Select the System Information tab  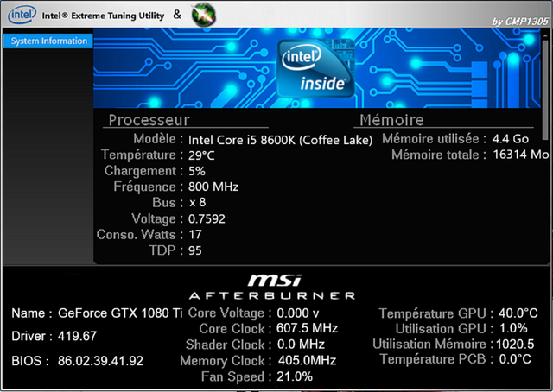[x=48, y=41]
